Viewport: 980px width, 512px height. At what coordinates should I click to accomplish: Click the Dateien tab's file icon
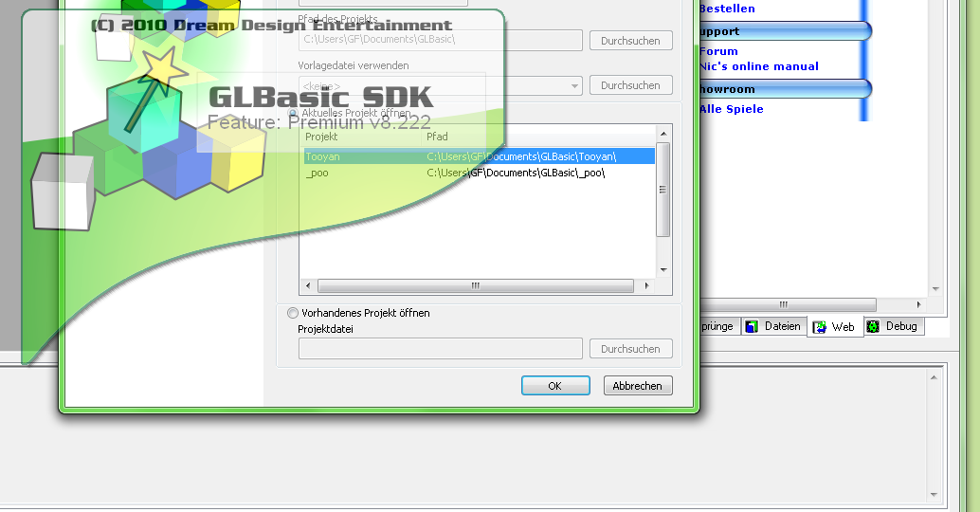[x=752, y=326]
